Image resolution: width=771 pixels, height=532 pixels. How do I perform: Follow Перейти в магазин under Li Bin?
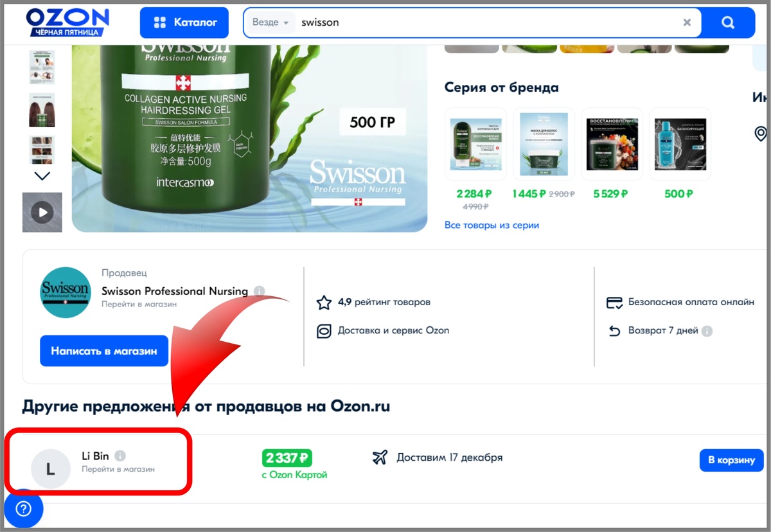(118, 470)
